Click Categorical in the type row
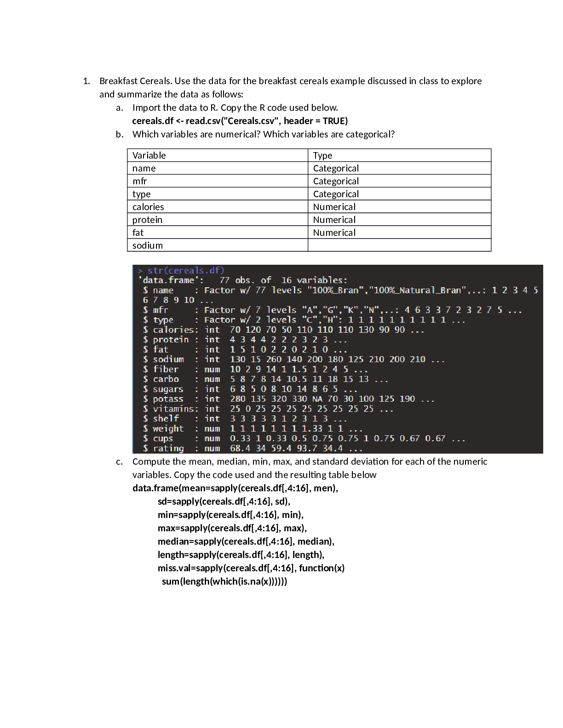This screenshot has width=563, height=728. coord(336,194)
